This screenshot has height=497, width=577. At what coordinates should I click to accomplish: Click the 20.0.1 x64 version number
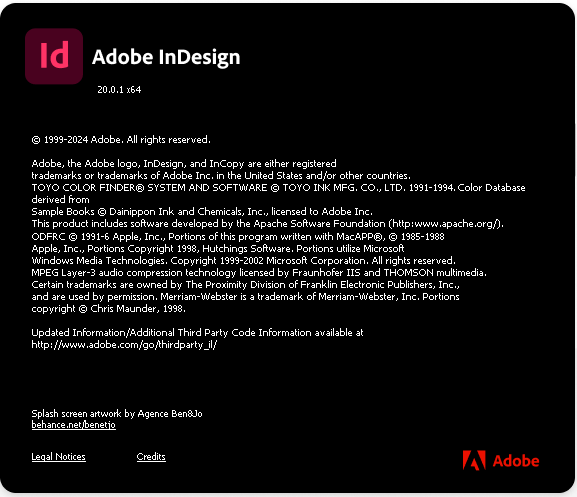coord(119,90)
